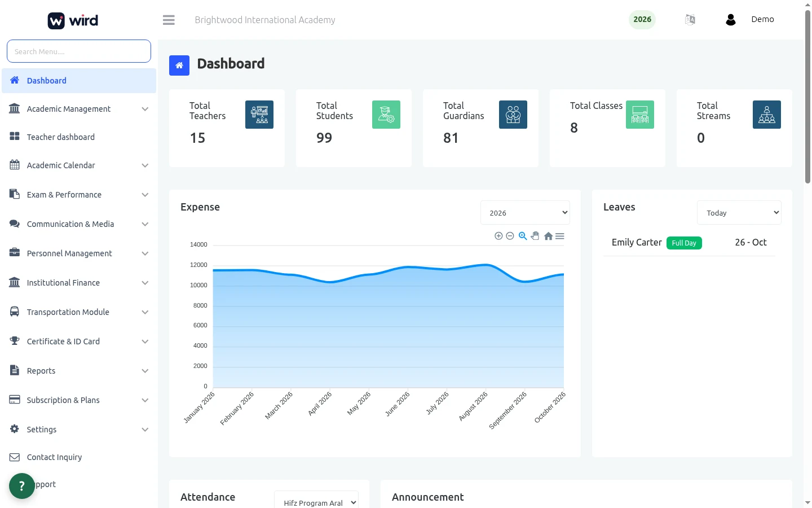Click the green help question mark button
Image resolution: width=812 pixels, height=508 pixels.
22,486
